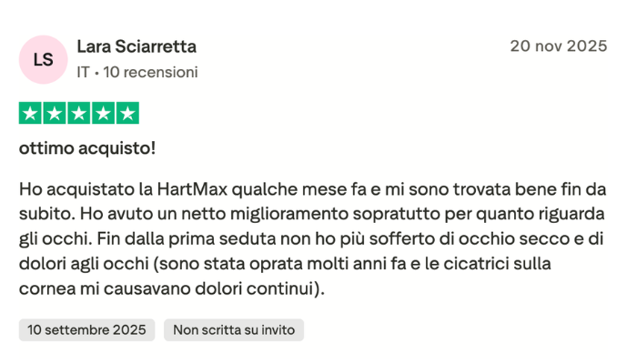Click the word HartMax in the review
637x364 pixels.
[191, 192]
